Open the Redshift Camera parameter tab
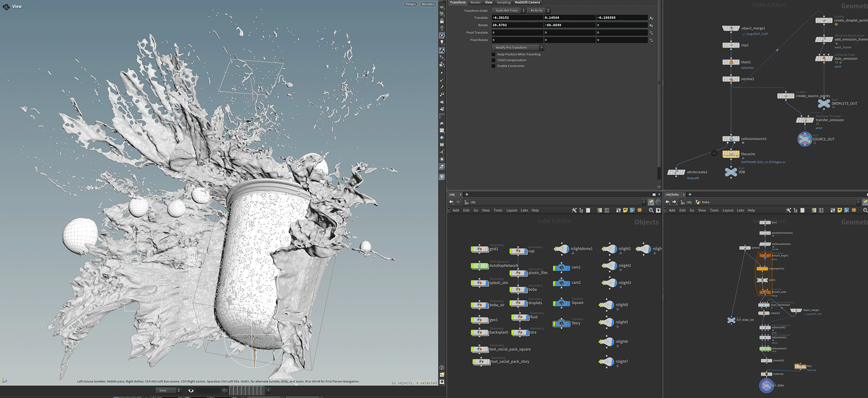Image resolution: width=868 pixels, height=398 pixels. coord(527,2)
